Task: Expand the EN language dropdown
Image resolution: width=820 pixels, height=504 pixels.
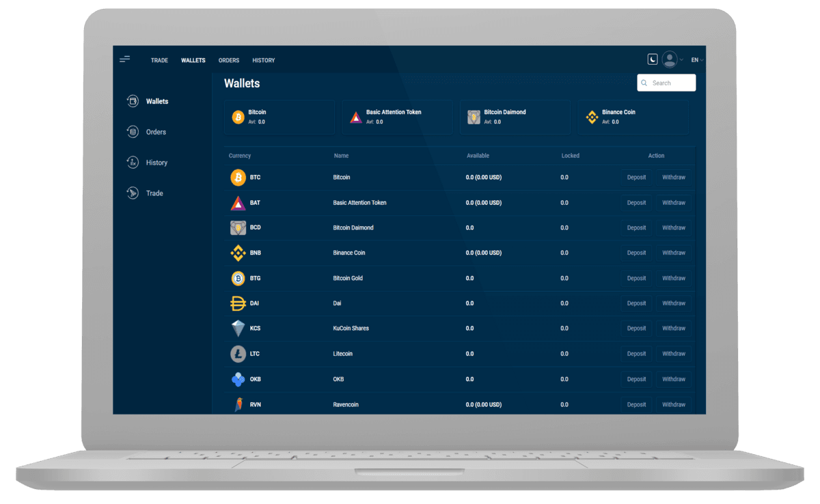Action: tap(697, 60)
